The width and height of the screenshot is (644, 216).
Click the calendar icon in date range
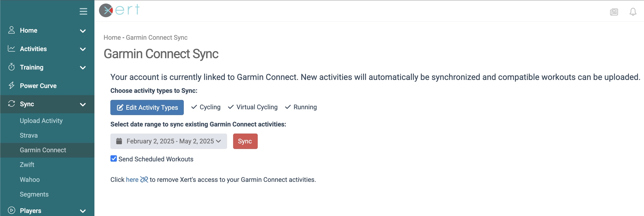point(119,141)
